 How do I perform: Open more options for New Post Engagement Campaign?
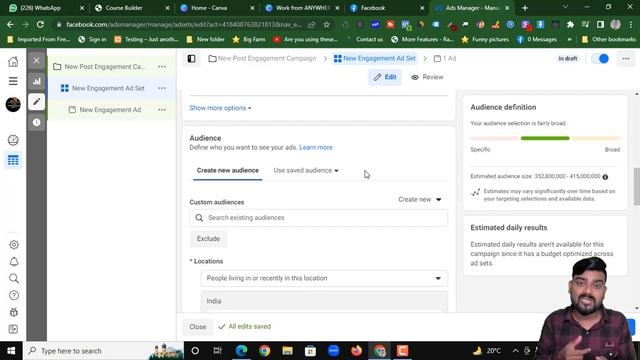click(162, 67)
